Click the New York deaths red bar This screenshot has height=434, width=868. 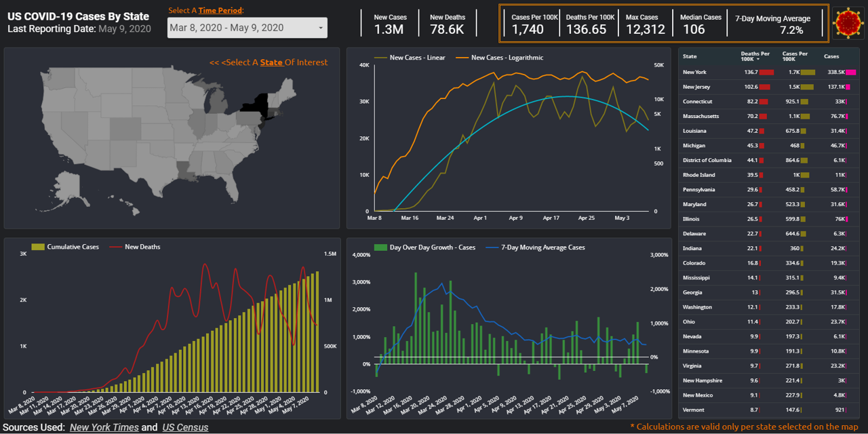point(767,72)
